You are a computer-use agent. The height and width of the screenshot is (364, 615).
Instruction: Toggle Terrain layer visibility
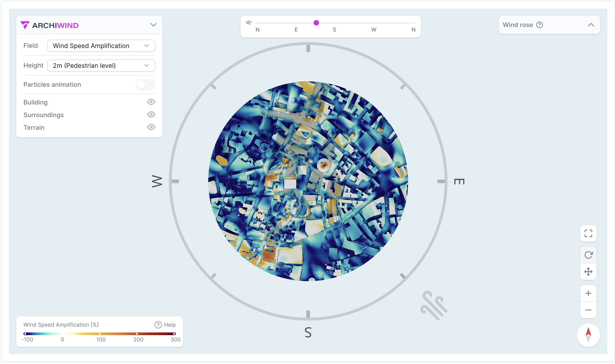point(151,127)
